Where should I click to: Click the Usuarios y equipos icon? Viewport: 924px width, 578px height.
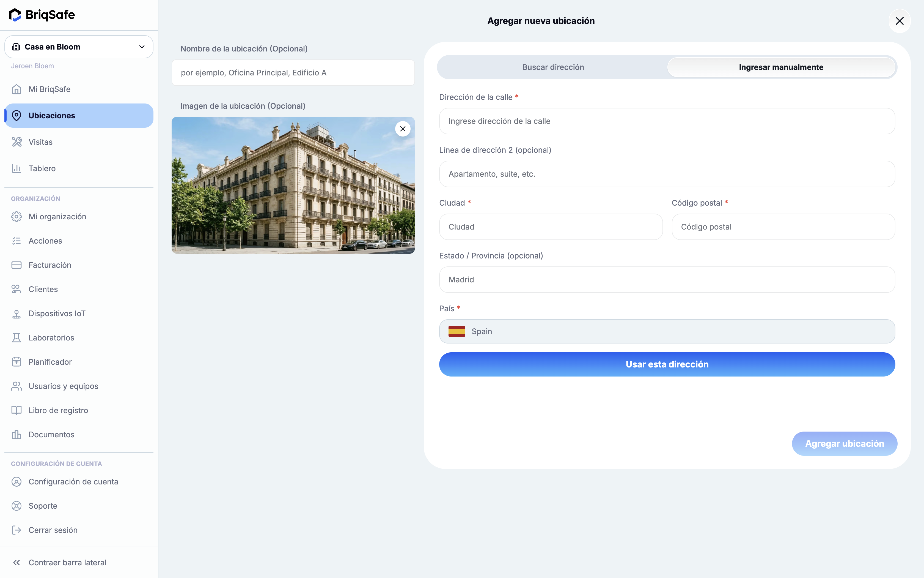coord(16,386)
